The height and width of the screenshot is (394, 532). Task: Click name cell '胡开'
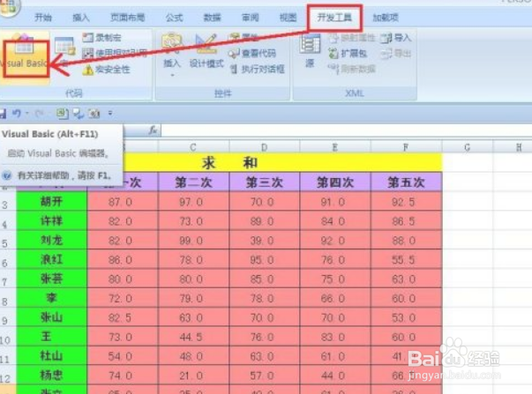pos(51,202)
